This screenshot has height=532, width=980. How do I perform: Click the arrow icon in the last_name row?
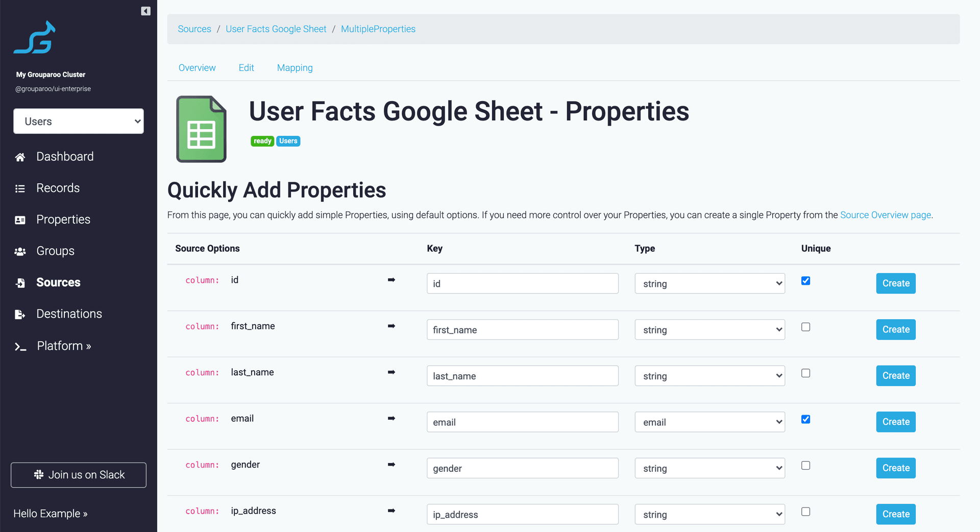pyautogui.click(x=391, y=372)
